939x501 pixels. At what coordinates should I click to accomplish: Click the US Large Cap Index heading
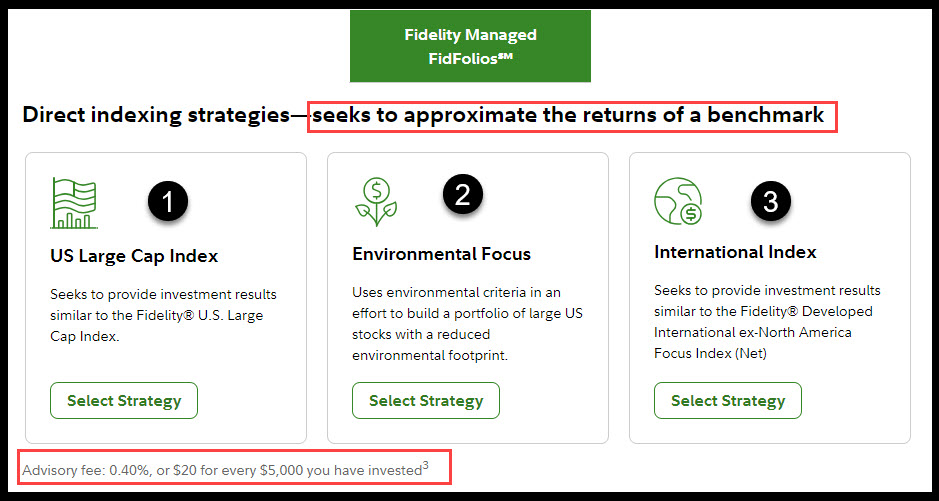tap(134, 256)
